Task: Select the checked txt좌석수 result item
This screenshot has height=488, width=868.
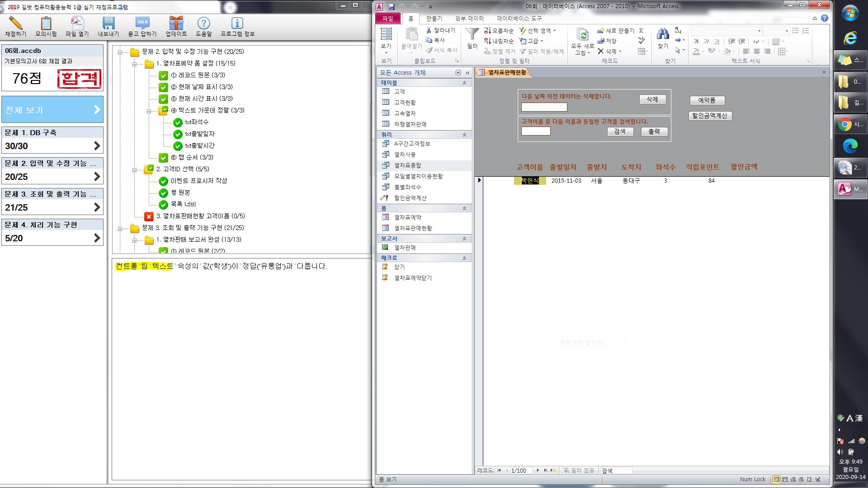Action: [196, 122]
